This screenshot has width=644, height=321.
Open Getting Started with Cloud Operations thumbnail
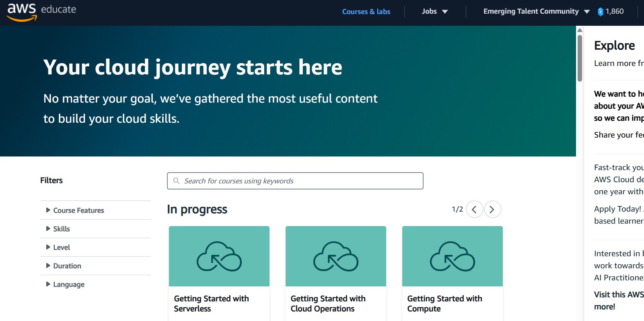(x=336, y=256)
